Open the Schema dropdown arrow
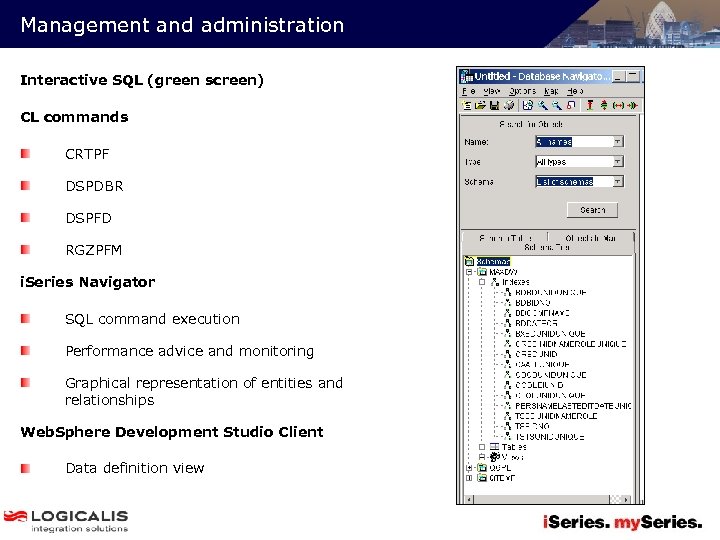Image resolution: width=720 pixels, height=540 pixels. 618,181
